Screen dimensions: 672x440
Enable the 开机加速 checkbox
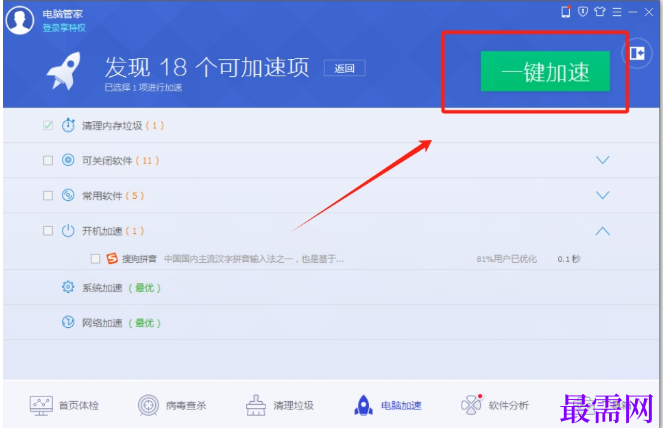(x=48, y=231)
